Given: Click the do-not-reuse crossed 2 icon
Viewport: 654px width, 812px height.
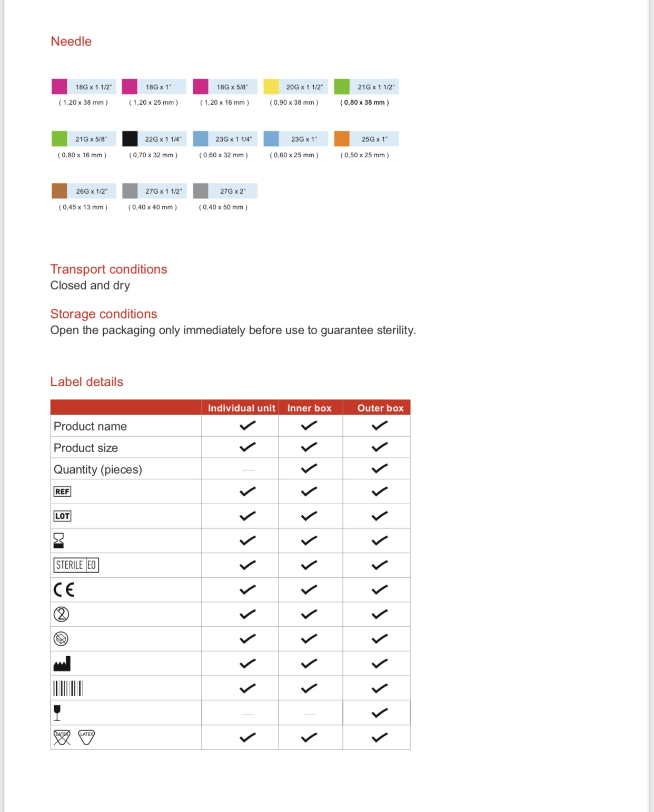Looking at the screenshot, I should (62, 614).
